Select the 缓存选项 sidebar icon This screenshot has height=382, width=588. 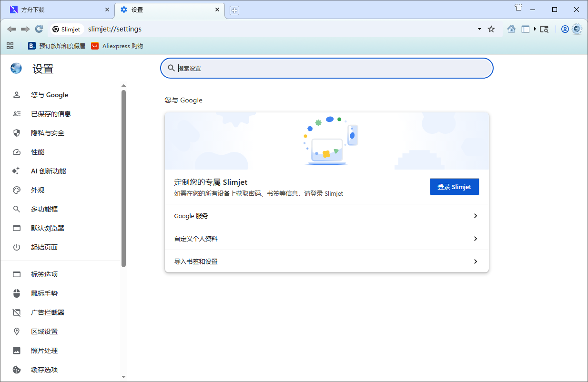(x=17, y=370)
